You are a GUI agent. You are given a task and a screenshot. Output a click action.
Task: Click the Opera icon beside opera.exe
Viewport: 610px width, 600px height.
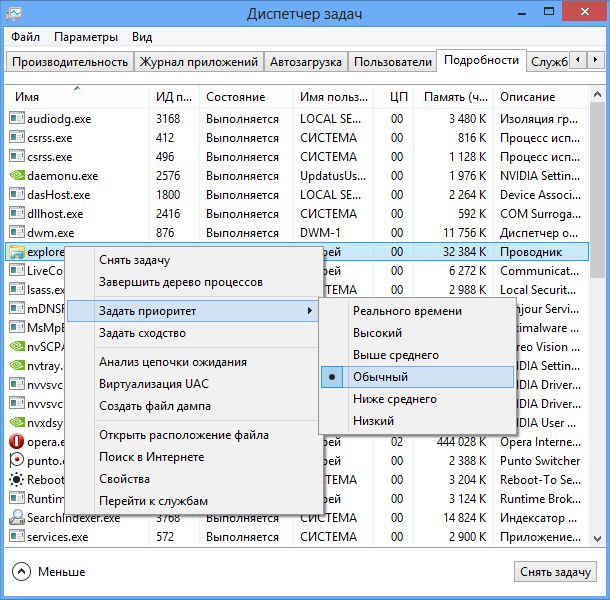(17, 441)
